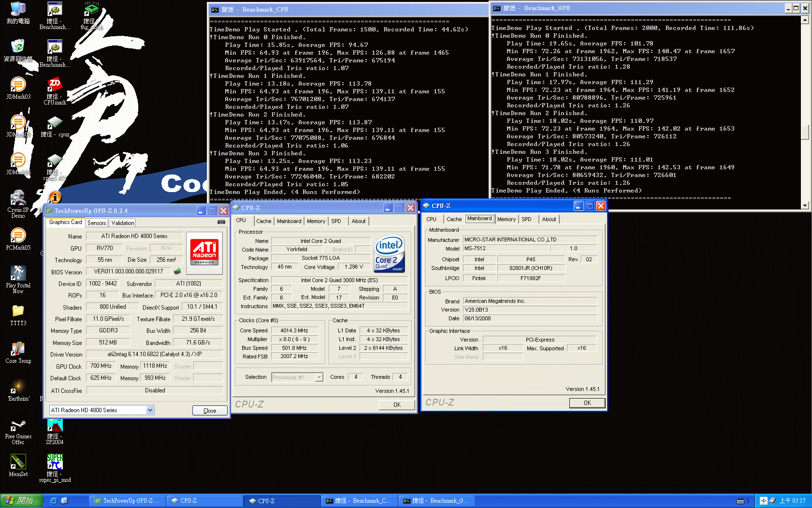This screenshot has width=812, height=508.
Task: Switch to TechPowerUp GPU-Z taskbar button
Action: [127, 500]
